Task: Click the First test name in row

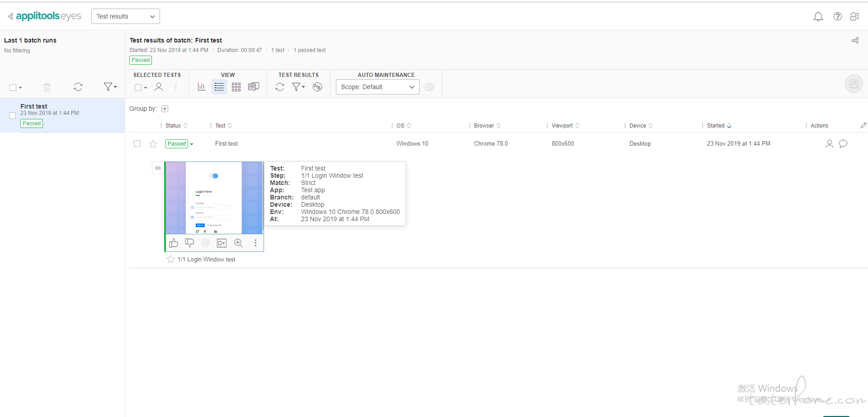Action: [226, 144]
